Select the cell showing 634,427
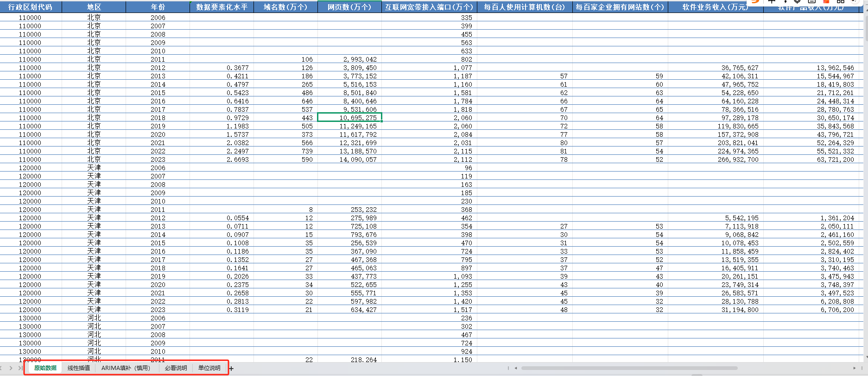Viewport: 868px width, 376px height. 349,310
